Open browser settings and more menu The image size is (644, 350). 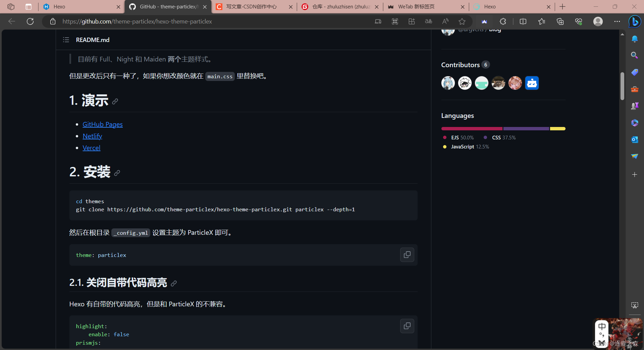tap(617, 21)
